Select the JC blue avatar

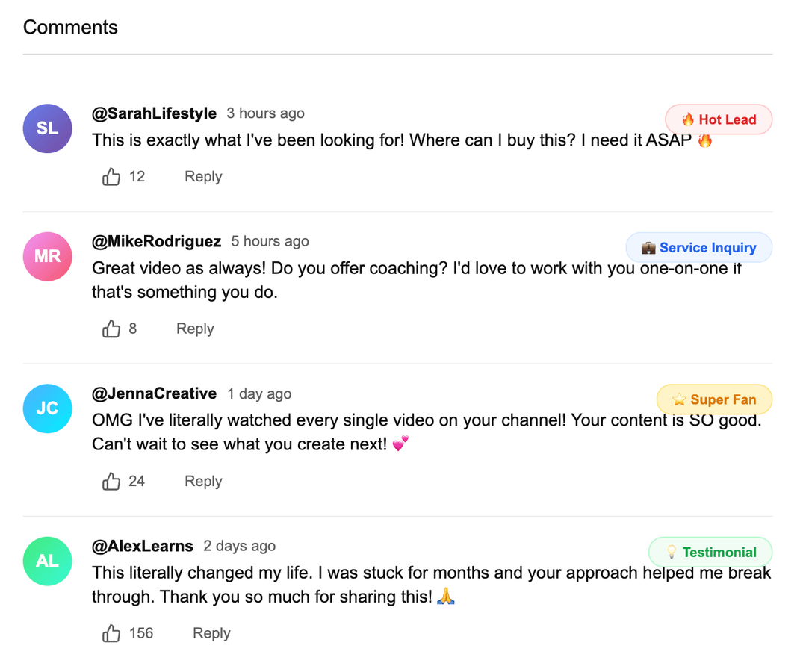coord(48,409)
